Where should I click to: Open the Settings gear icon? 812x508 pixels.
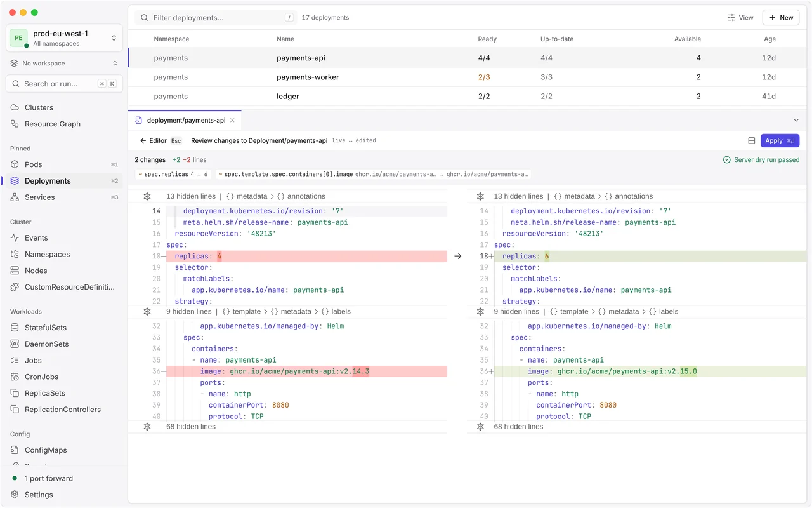[15, 495]
